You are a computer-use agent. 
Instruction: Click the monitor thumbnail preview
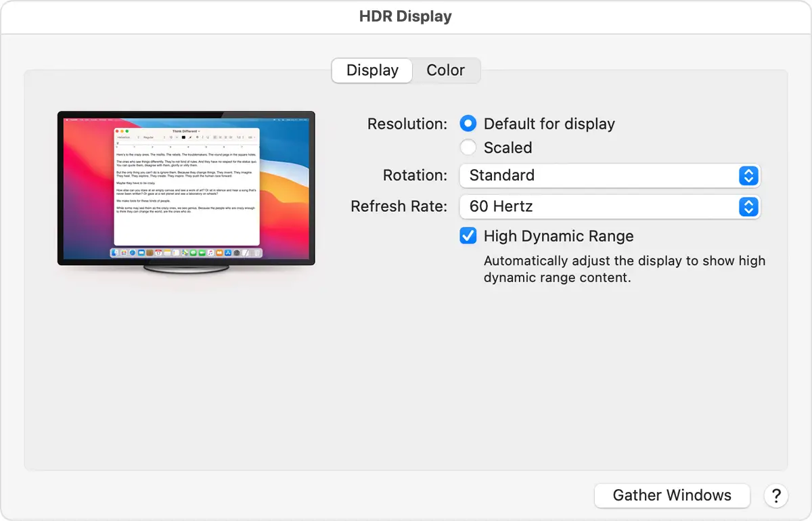pyautogui.click(x=186, y=189)
